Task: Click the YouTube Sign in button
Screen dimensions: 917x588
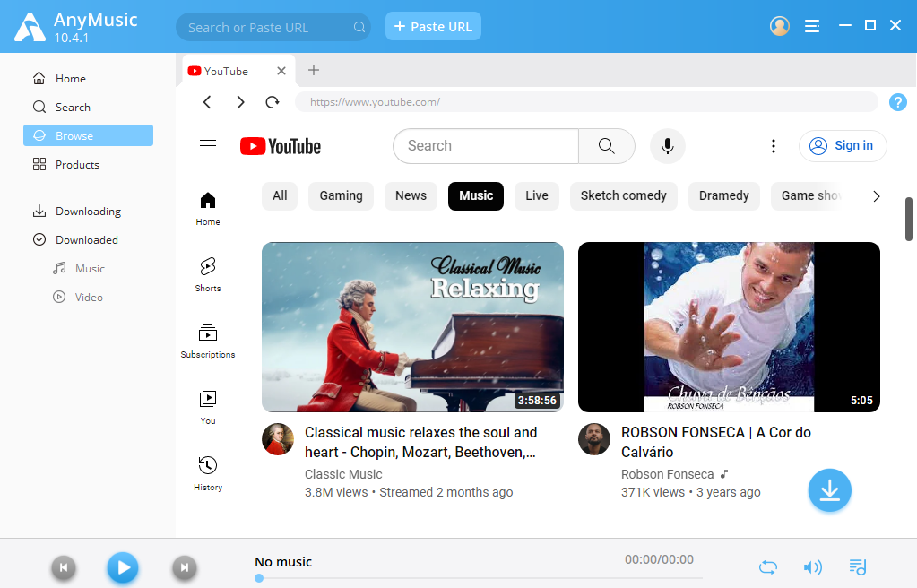Action: click(843, 146)
